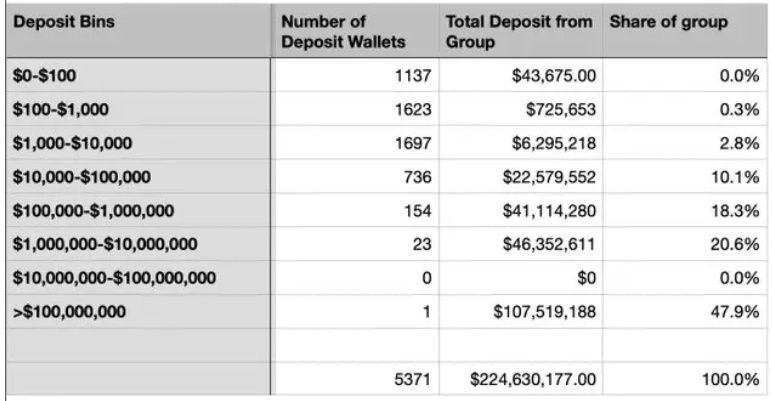
Task: Click the wallet count cell 1137
Action: point(355,75)
